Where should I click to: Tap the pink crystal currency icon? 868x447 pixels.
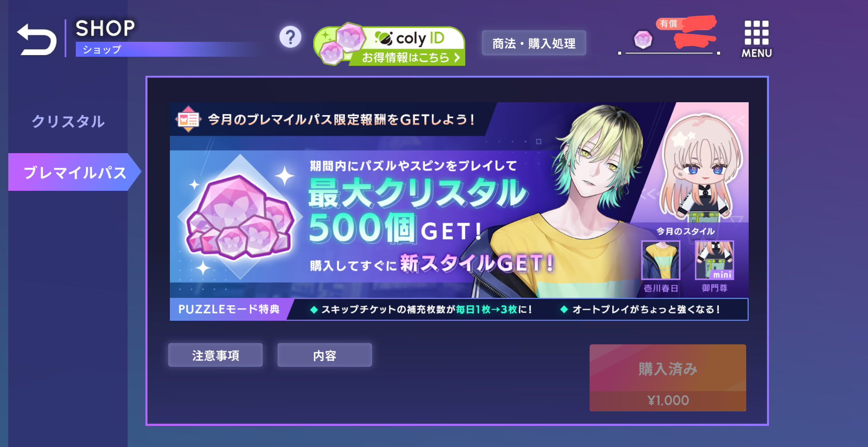click(643, 40)
